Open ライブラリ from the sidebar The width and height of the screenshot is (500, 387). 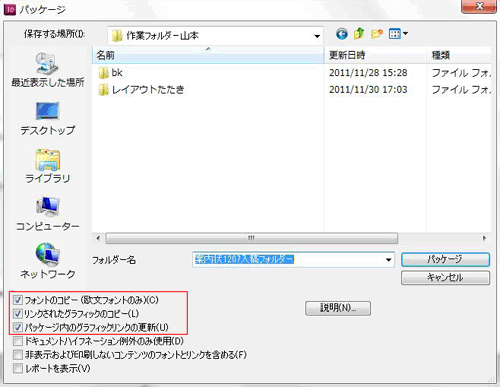point(47,166)
